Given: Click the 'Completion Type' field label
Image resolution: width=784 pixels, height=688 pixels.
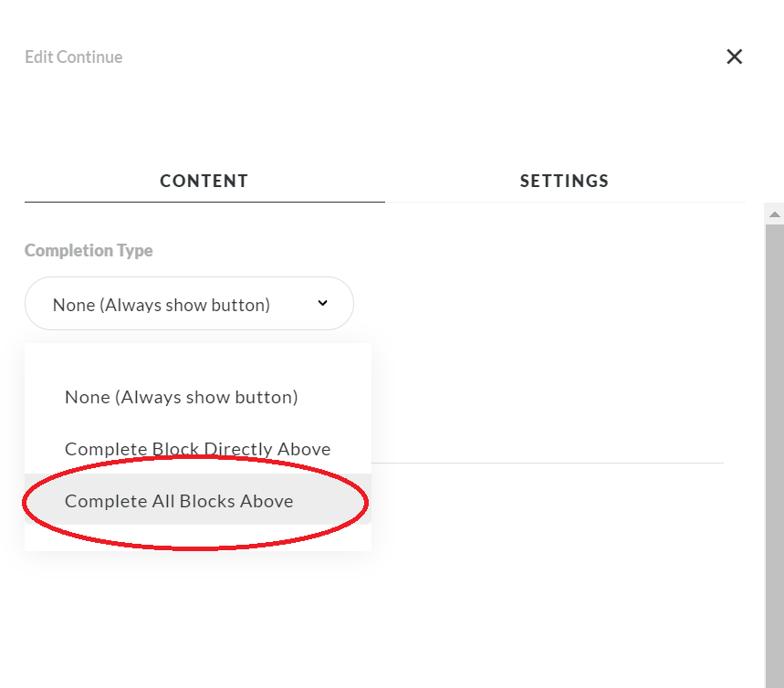Looking at the screenshot, I should pyautogui.click(x=89, y=250).
